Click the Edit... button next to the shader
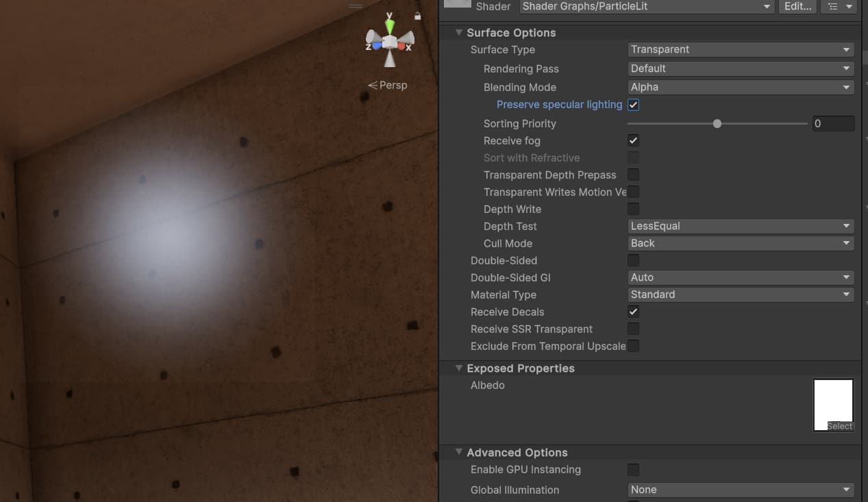Image resolution: width=868 pixels, height=502 pixels. pos(797,6)
